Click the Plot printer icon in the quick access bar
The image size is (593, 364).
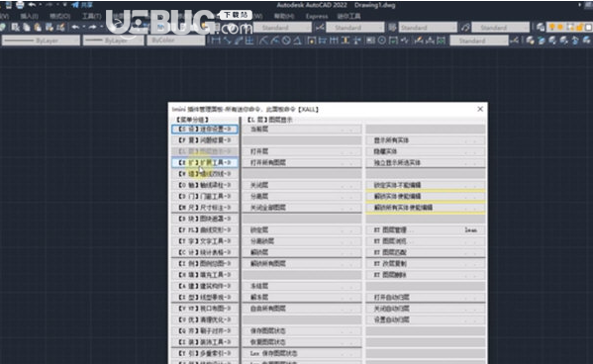tap(20, 5)
